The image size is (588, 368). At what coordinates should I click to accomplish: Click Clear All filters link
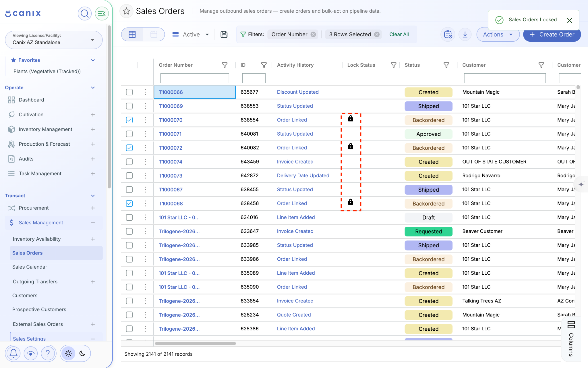pyautogui.click(x=399, y=34)
